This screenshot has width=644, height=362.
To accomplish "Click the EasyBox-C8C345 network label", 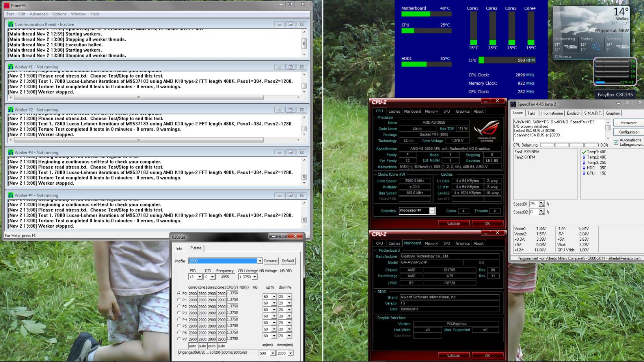I will (x=615, y=95).
